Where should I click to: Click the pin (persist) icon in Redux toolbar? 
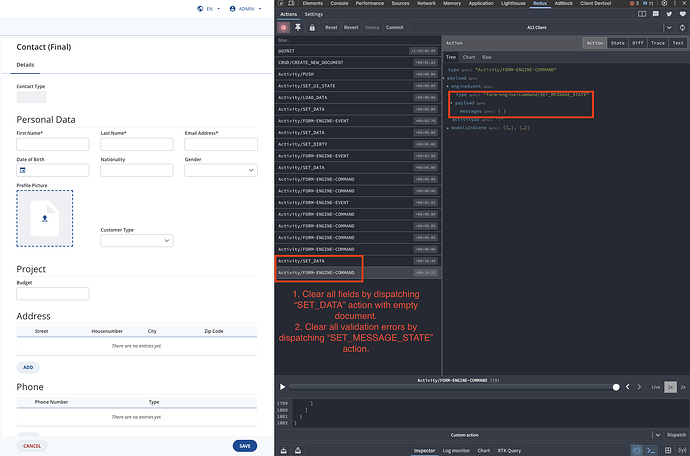(298, 27)
